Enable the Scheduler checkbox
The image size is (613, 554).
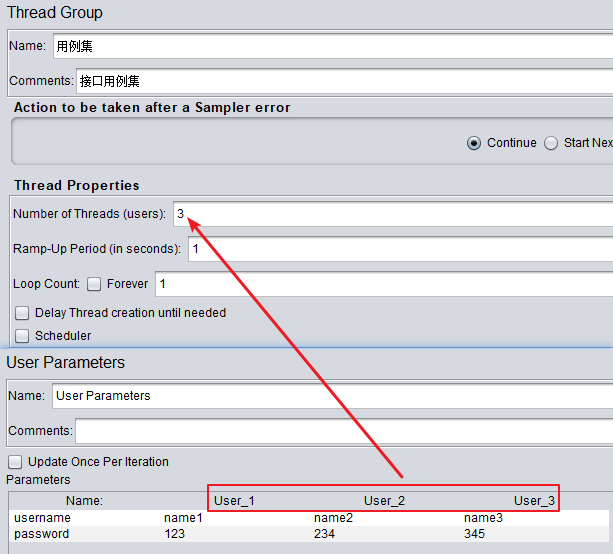click(22, 336)
